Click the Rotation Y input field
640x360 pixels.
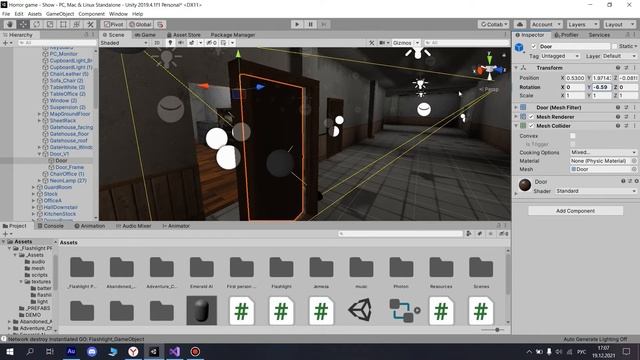(602, 87)
